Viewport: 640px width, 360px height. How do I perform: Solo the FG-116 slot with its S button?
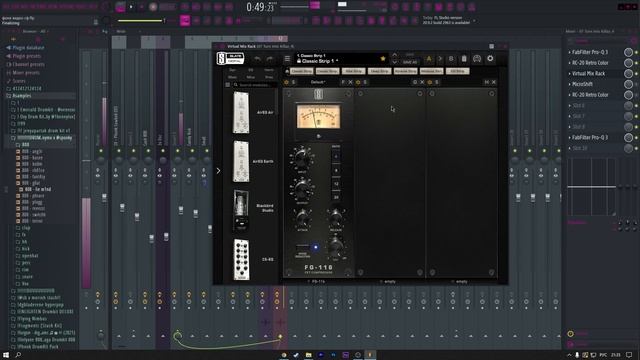[x=293, y=82]
